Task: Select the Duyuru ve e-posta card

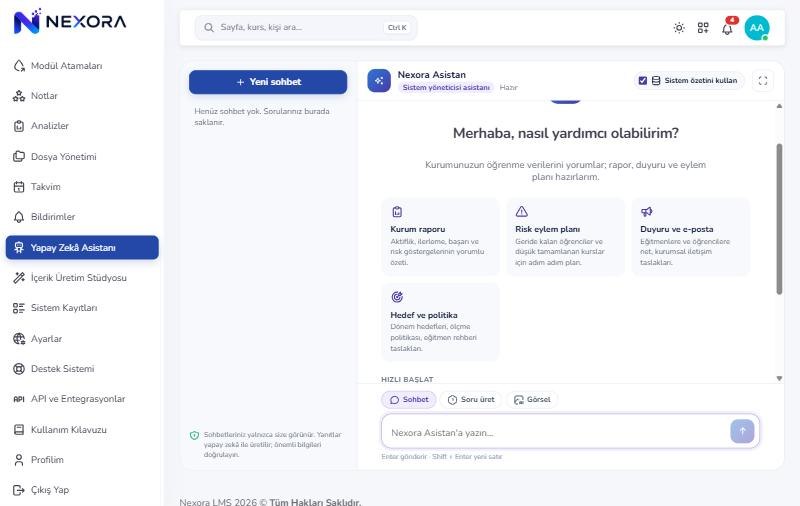Action: pyautogui.click(x=690, y=237)
